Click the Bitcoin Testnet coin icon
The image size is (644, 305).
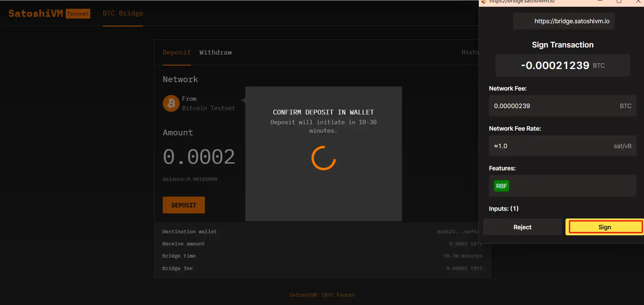tap(171, 103)
